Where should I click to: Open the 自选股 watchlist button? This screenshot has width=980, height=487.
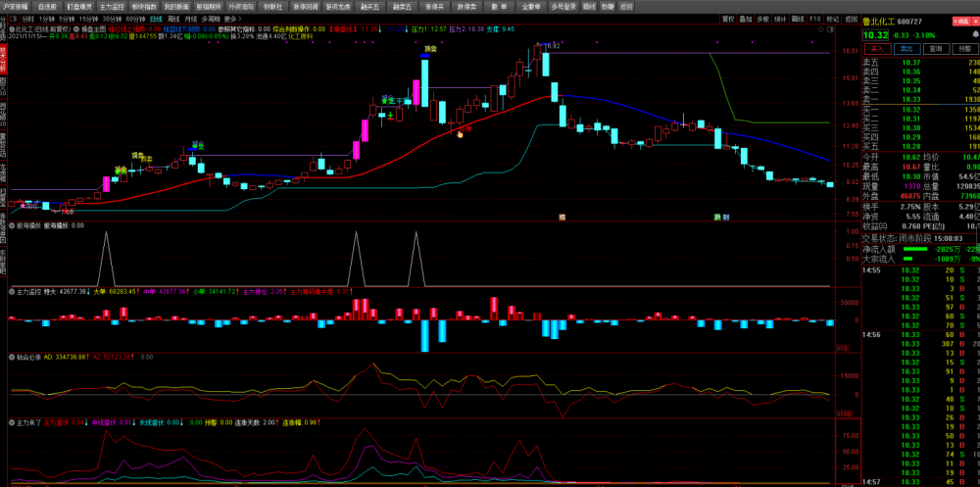[x=46, y=7]
